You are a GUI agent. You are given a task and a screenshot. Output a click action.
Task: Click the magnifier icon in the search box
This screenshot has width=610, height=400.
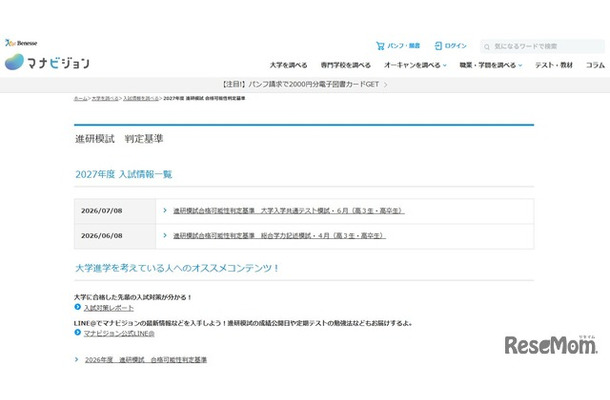(487, 47)
